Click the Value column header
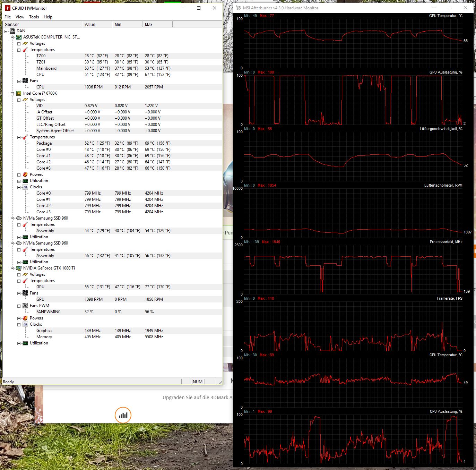476x470 pixels. pyautogui.click(x=97, y=24)
